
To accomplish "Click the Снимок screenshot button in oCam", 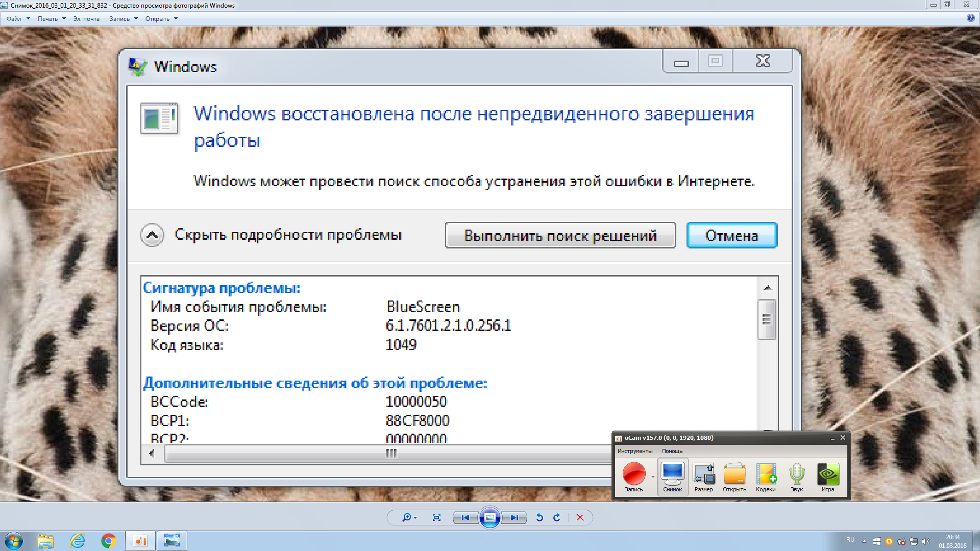I will [x=673, y=477].
